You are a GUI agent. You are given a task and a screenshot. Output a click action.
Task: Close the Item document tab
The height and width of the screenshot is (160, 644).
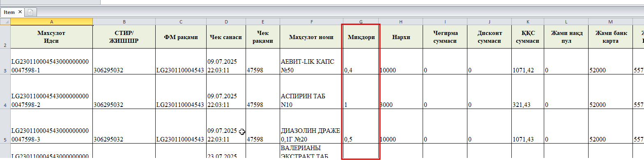pyautogui.click(x=20, y=12)
